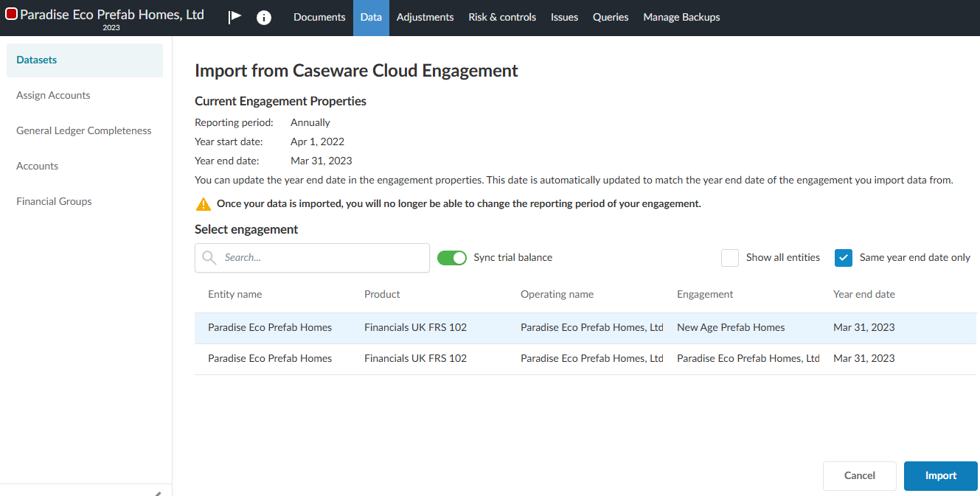Select Datasets in the sidebar

pos(85,60)
